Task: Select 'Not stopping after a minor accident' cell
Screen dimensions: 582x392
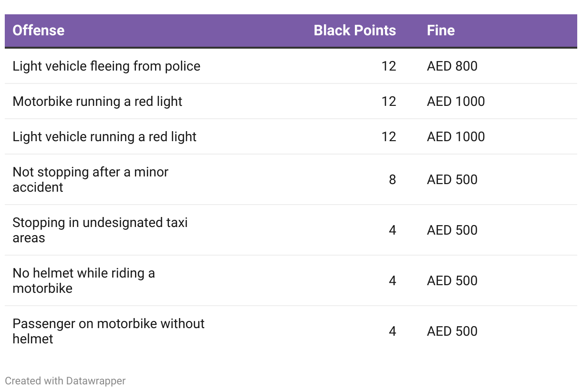Action: [x=91, y=179]
